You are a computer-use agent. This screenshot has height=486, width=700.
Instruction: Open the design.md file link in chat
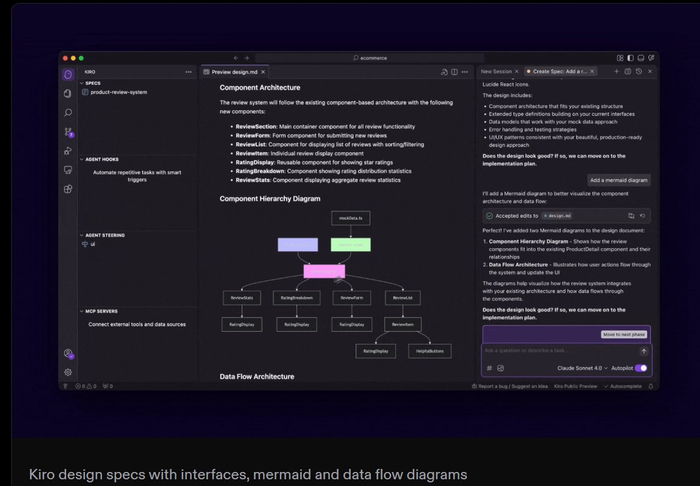point(557,216)
